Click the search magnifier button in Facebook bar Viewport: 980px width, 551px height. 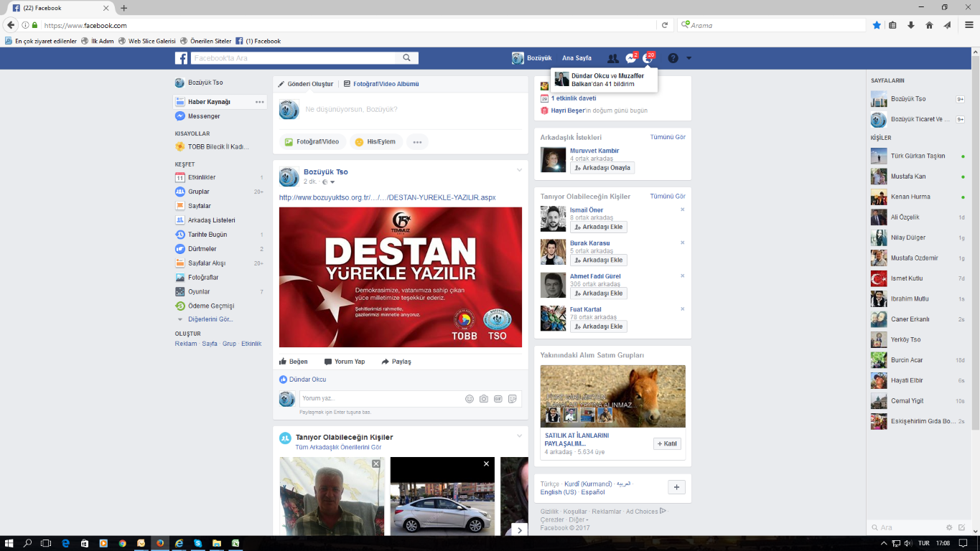407,58
